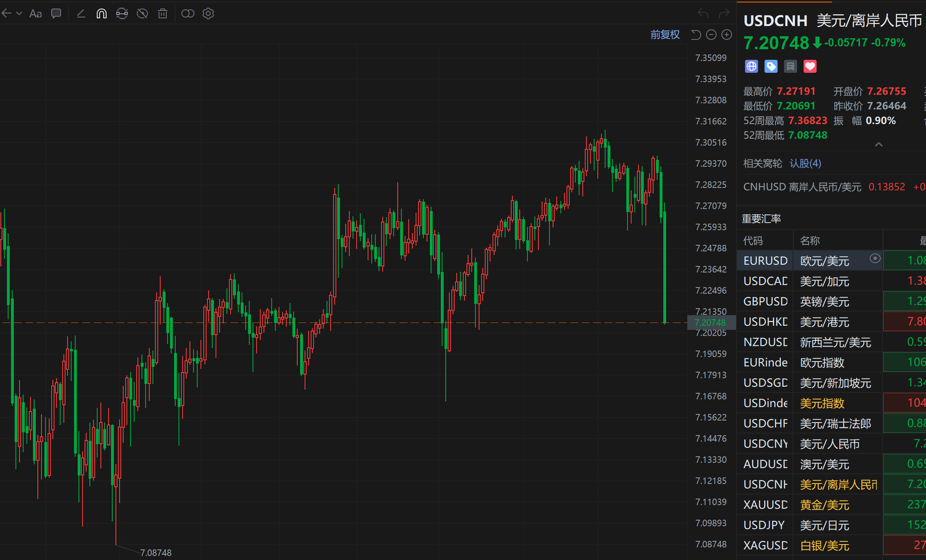Open the 认股(4) warrants link
The width and height of the screenshot is (926, 560).
(805, 163)
